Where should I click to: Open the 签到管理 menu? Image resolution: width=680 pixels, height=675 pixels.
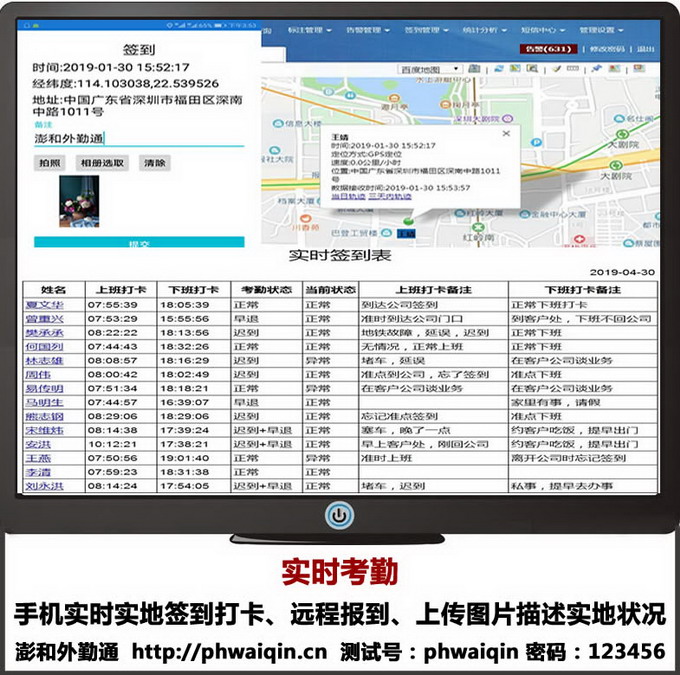coord(426,30)
